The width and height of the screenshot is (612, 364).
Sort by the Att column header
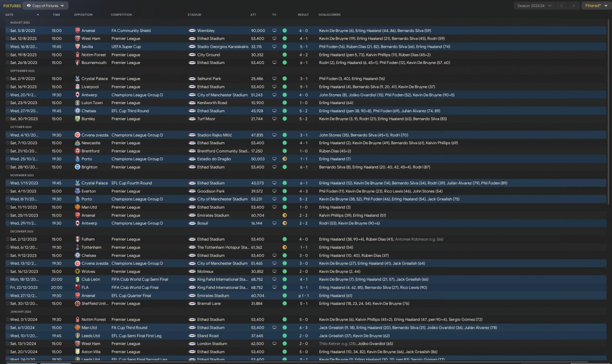pyautogui.click(x=253, y=15)
